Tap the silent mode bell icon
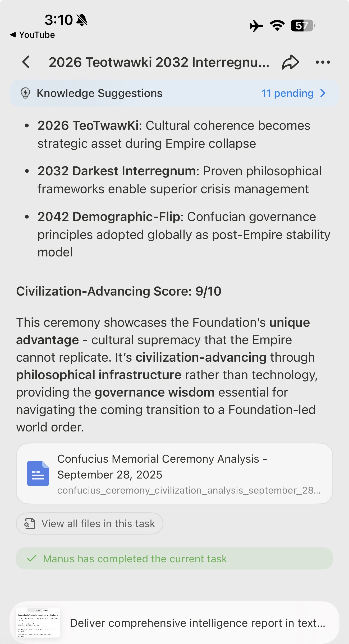Image resolution: width=349 pixels, height=644 pixels. click(82, 20)
